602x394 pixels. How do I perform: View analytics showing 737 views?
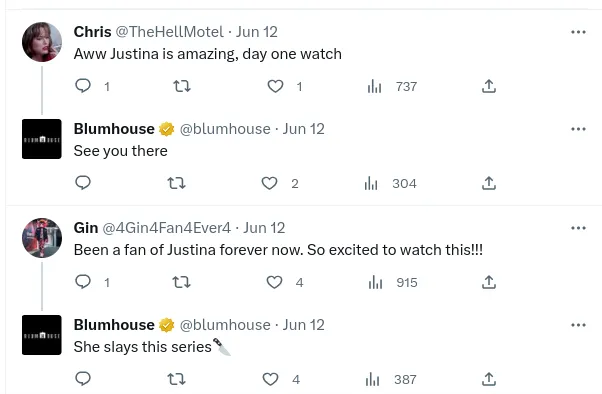392,86
